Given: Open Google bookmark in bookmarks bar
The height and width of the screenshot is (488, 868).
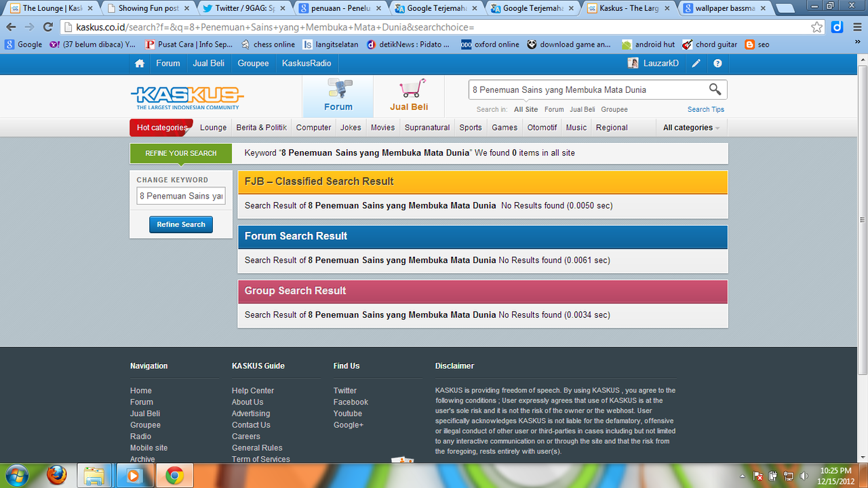Looking at the screenshot, I should [x=23, y=45].
